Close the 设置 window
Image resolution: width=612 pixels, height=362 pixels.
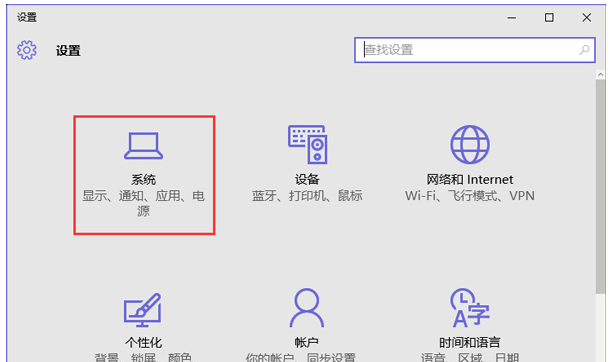[587, 18]
